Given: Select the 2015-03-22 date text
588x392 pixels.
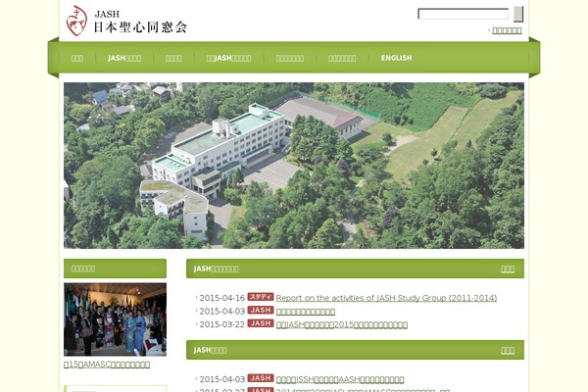Looking at the screenshot, I should tap(222, 324).
